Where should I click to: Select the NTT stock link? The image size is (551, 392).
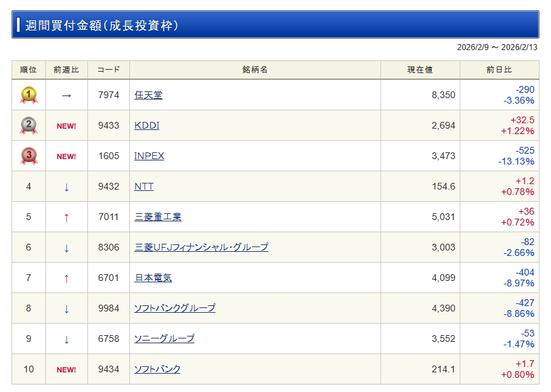pos(144,187)
